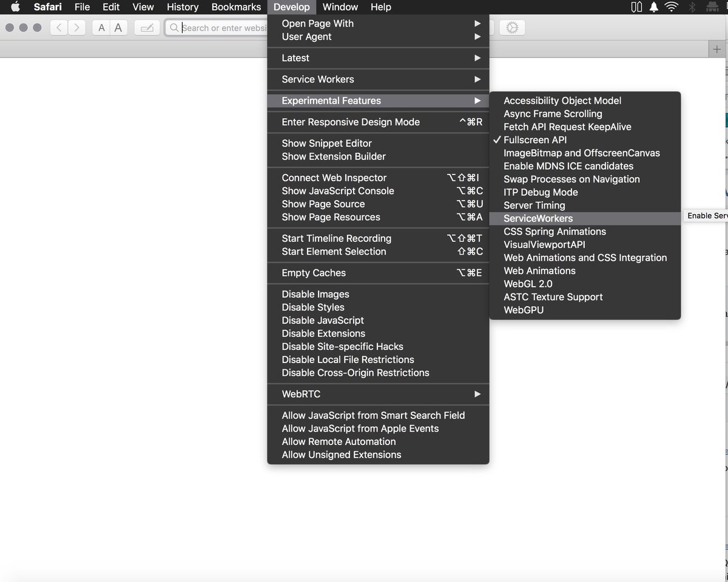Open a new tab with plus
Image resolution: width=728 pixels, height=582 pixels.
716,50
